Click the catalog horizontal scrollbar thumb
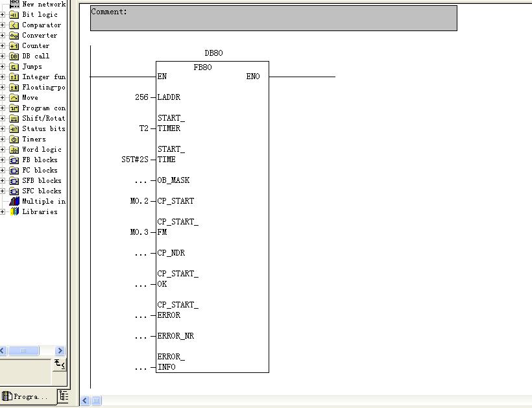Viewport: 532px width, 408px height. [x=23, y=350]
